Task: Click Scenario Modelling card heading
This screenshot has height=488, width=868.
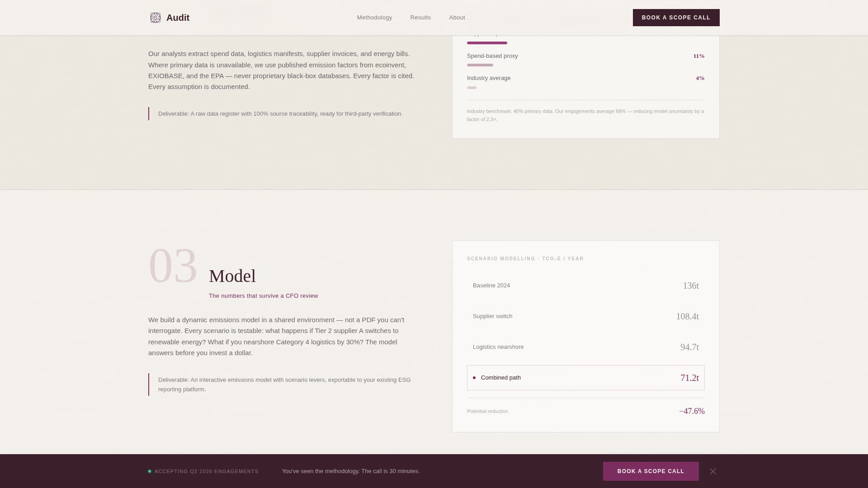Action: click(525, 259)
